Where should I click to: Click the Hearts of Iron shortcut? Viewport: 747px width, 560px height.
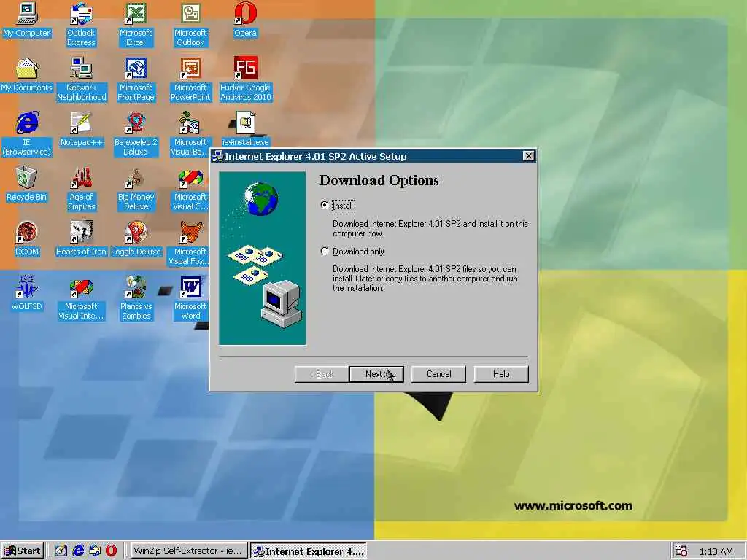81,239
